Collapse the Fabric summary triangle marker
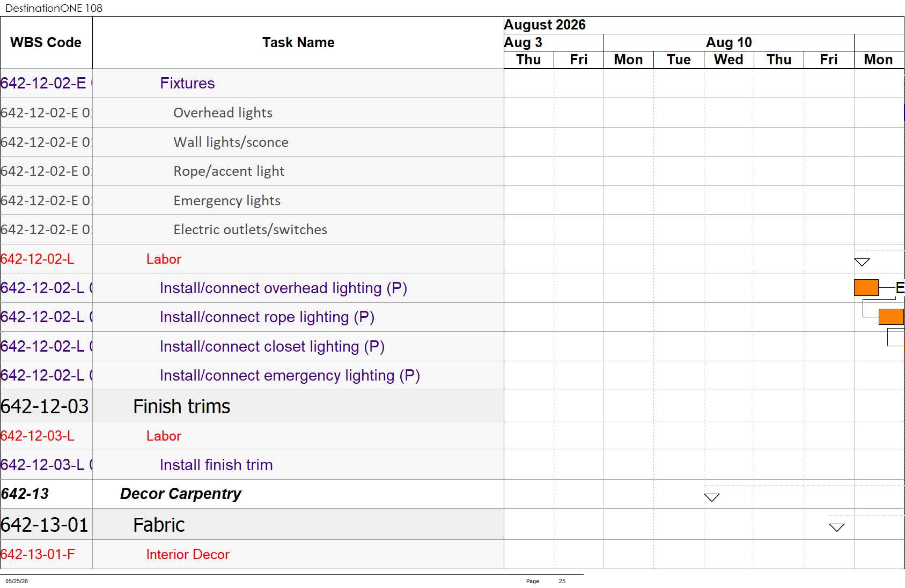The height and width of the screenshot is (588, 905). [837, 527]
